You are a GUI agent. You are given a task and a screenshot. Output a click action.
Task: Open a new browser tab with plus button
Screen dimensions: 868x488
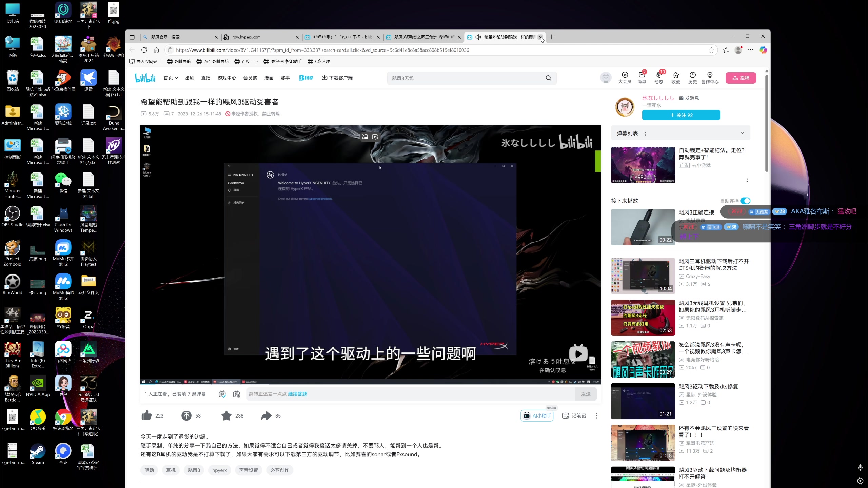(x=552, y=37)
